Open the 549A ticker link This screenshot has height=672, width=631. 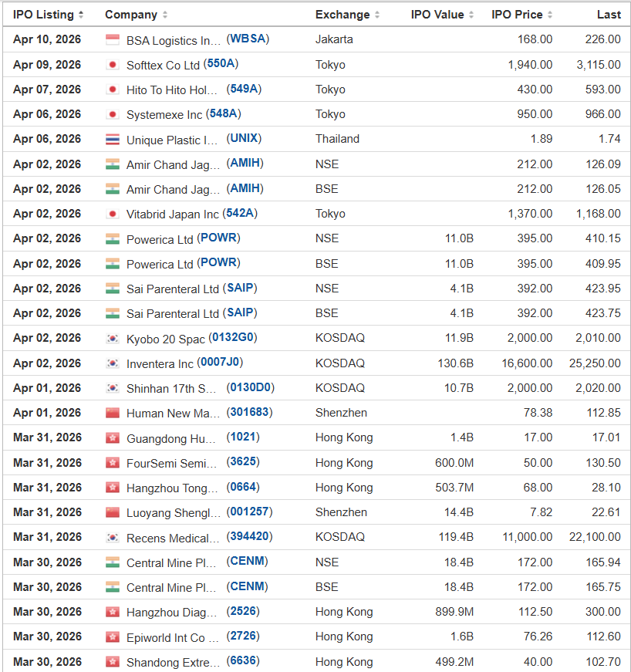pyautogui.click(x=245, y=89)
